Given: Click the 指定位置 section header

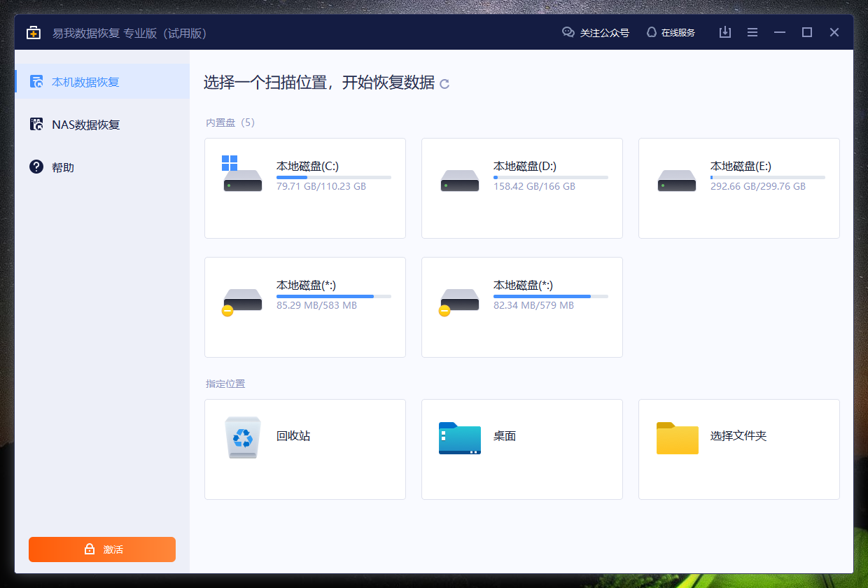Looking at the screenshot, I should click(225, 384).
